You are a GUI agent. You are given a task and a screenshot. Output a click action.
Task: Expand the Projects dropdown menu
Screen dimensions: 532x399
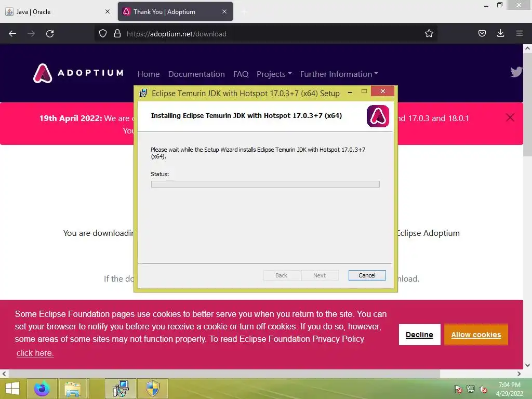tap(274, 74)
